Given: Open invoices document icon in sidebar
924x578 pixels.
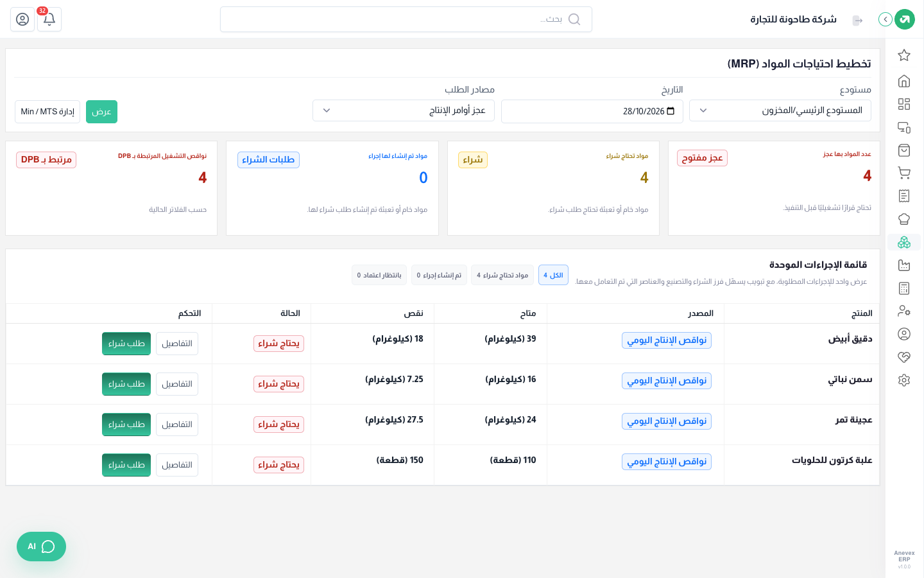Looking at the screenshot, I should tap(904, 196).
